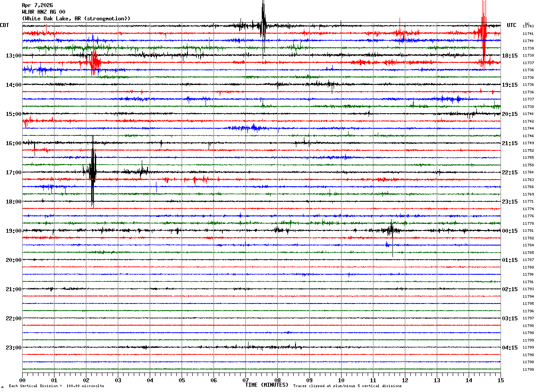Click the DC value 11760
This screenshot has height=392, width=536.
coord(528,172)
